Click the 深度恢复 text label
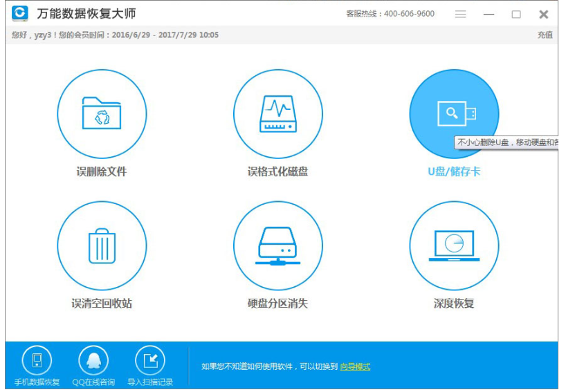 click(454, 304)
